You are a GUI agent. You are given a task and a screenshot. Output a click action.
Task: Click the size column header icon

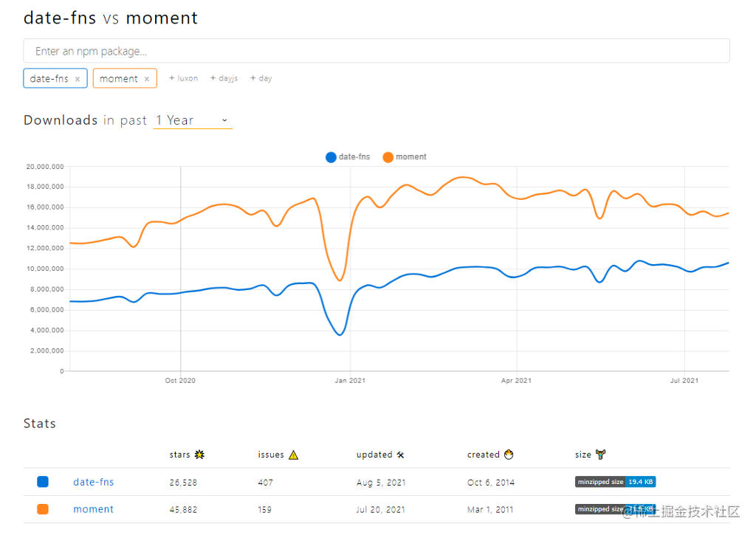[599, 454]
